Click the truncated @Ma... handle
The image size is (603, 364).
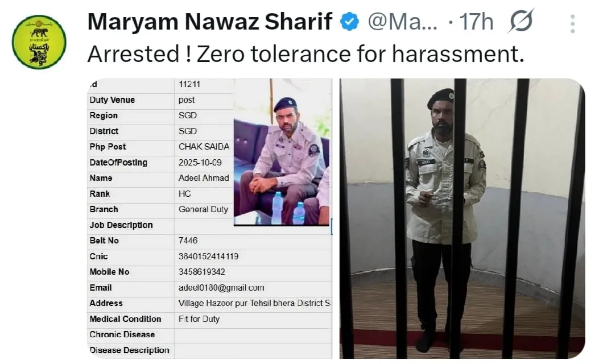click(403, 22)
